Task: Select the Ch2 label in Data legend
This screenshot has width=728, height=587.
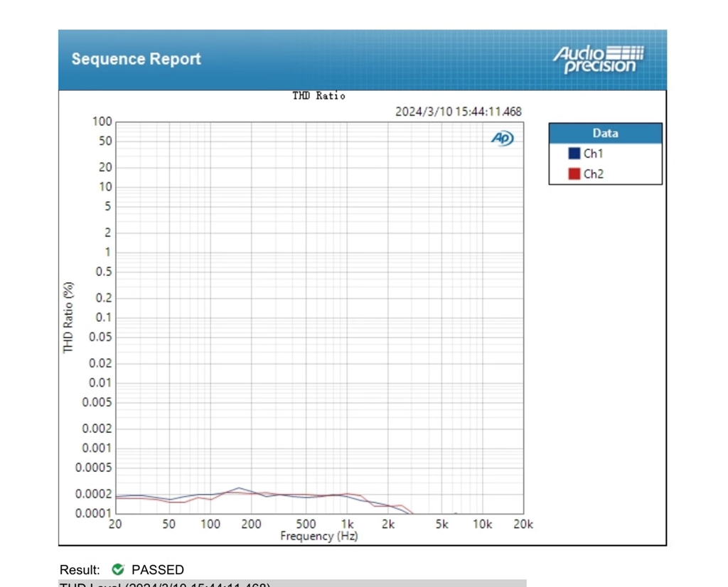Action: [593, 173]
